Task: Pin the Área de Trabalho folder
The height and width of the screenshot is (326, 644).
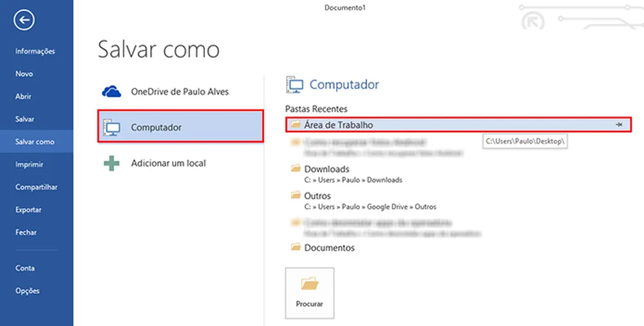Action: pos(619,125)
